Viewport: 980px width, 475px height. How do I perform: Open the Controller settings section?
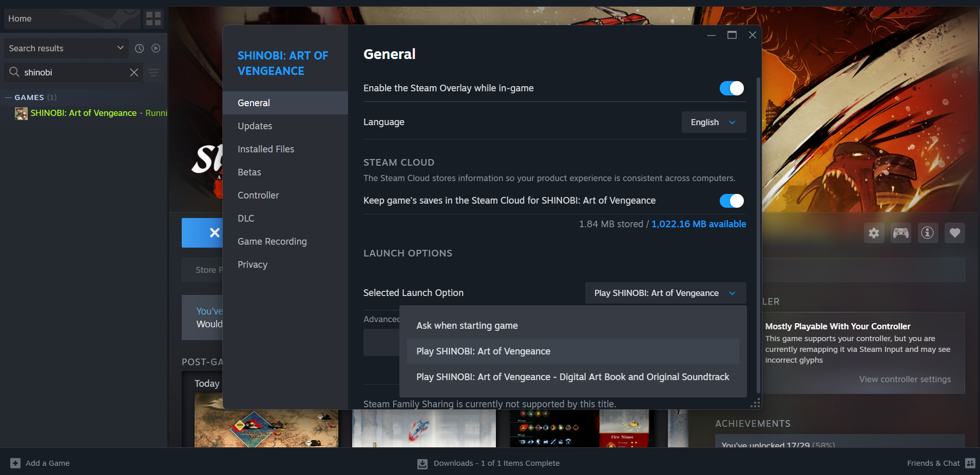click(x=258, y=195)
